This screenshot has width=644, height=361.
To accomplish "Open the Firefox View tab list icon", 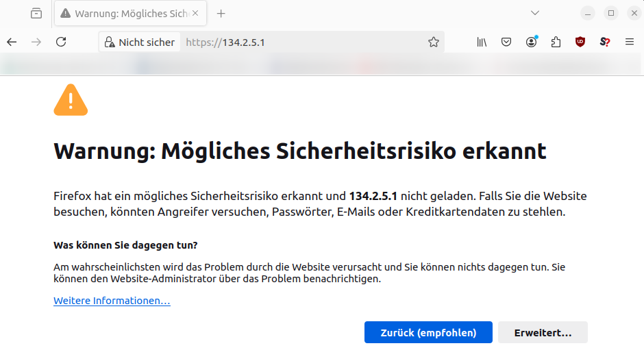I will pyautogui.click(x=36, y=14).
